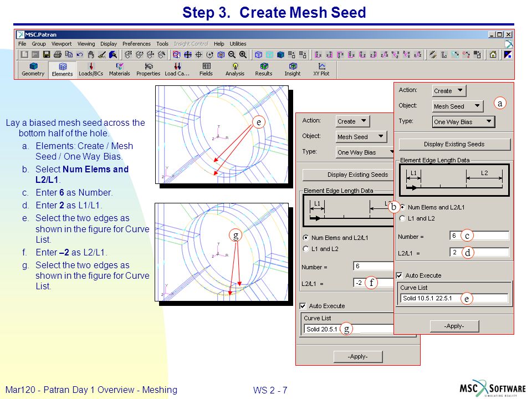Click the File New toolbar icon
The height and width of the screenshot is (399, 532).
24,54
